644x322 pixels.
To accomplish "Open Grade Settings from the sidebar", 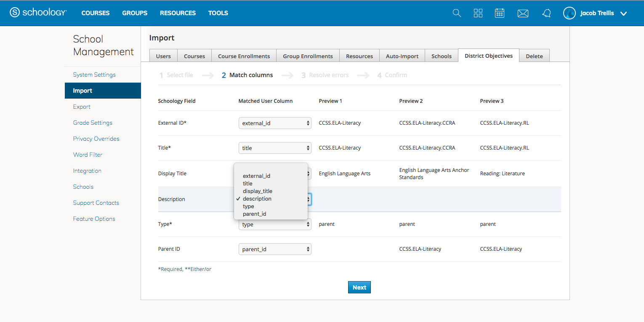I will click(x=93, y=123).
